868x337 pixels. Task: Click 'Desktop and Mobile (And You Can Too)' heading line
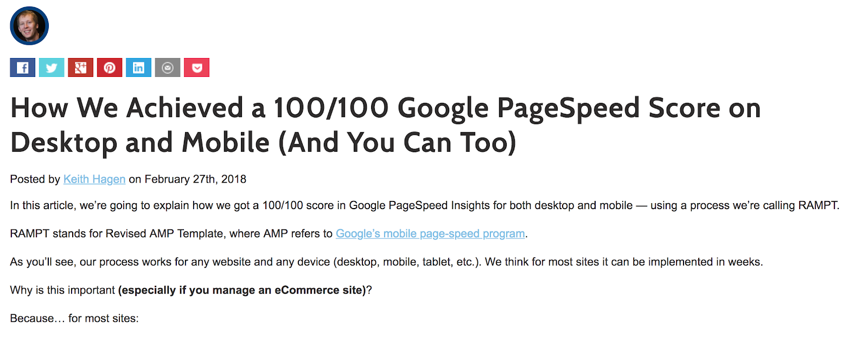coord(263,142)
